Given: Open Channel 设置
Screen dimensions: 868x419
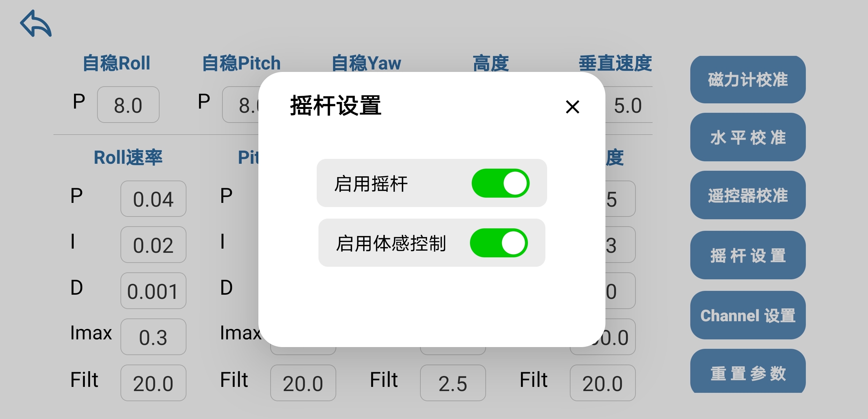Looking at the screenshot, I should click(x=748, y=315).
